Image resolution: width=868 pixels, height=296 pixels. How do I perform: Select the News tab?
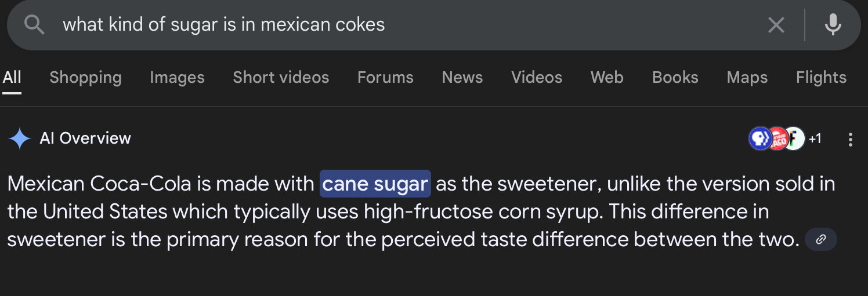coord(462,77)
